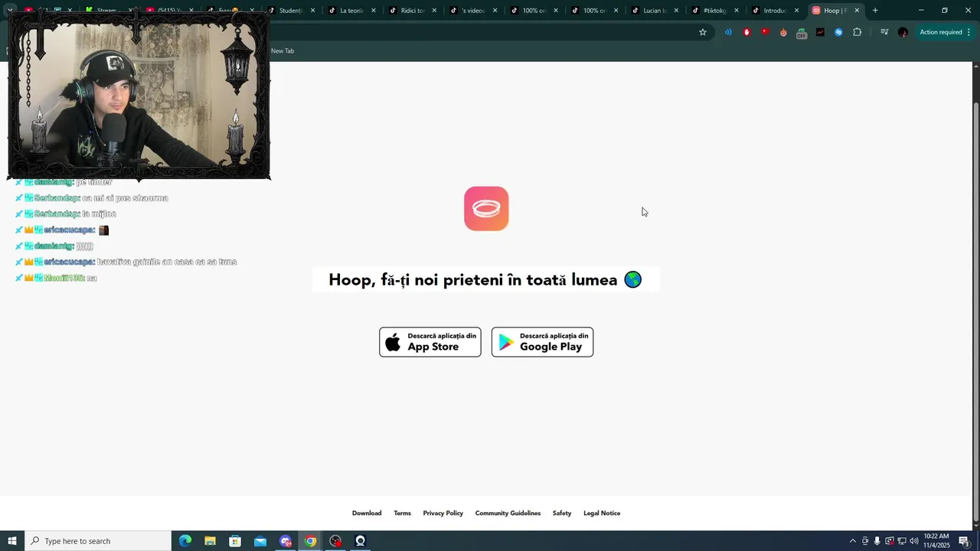Bookmark this page with the star icon
Viewport: 980px width, 551px height.
[703, 32]
